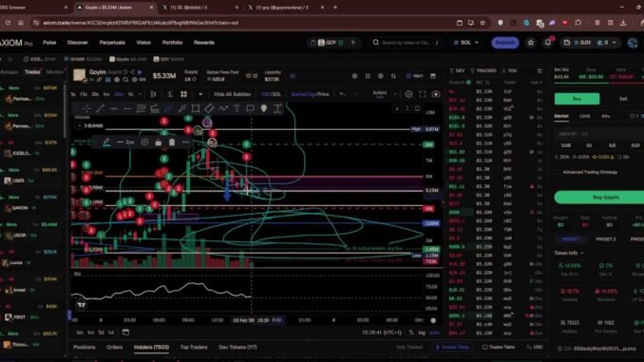
Task: Open more options on drawing floating toolbar
Action: [185, 143]
